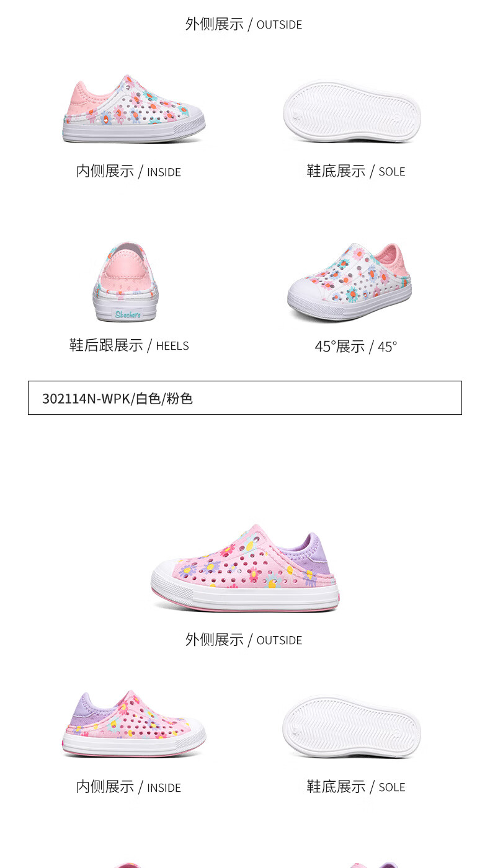The image size is (490, 868).
Task: Click the white shoe sole image
Action: [x=352, y=112]
